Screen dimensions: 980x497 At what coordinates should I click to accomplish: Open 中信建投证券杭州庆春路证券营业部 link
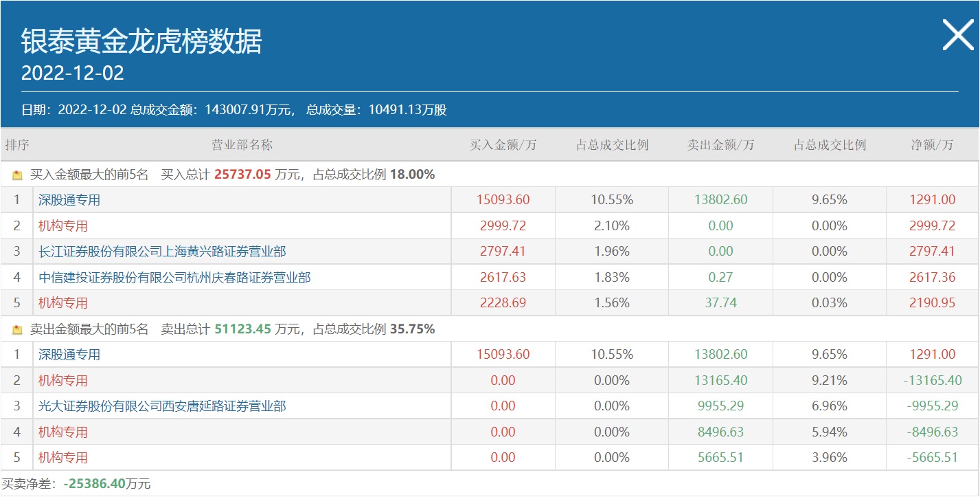click(174, 278)
